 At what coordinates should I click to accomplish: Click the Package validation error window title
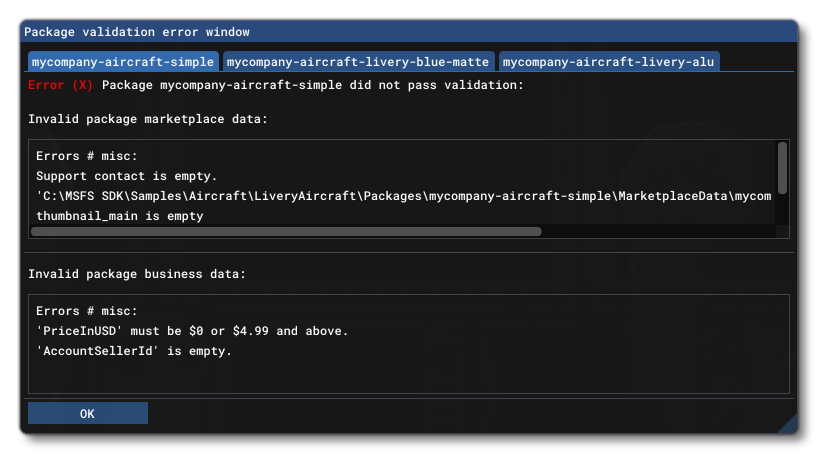[137, 32]
